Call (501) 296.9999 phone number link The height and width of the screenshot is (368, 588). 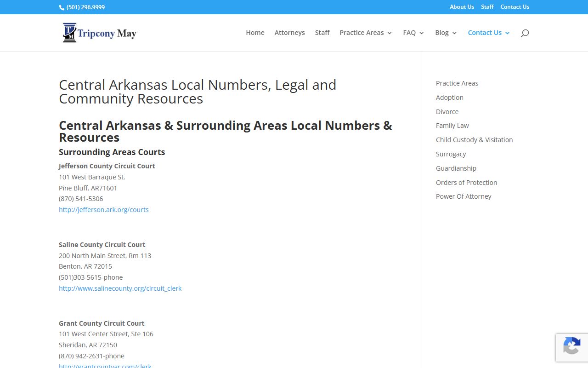click(85, 7)
